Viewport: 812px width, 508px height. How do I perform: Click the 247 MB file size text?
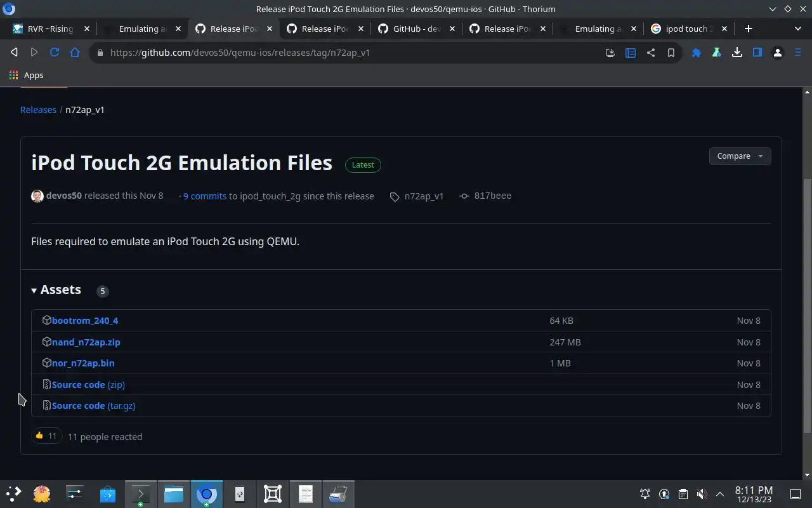click(x=565, y=342)
